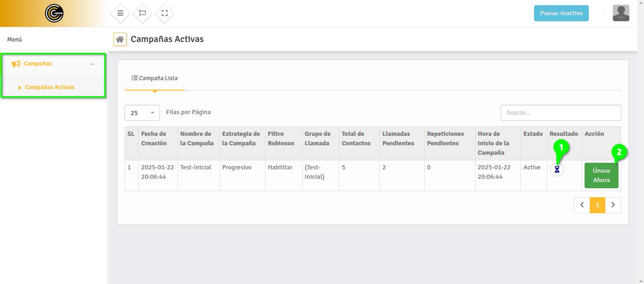This screenshot has height=284, width=644.
Task: Click in the buscar search field
Action: 560,113
